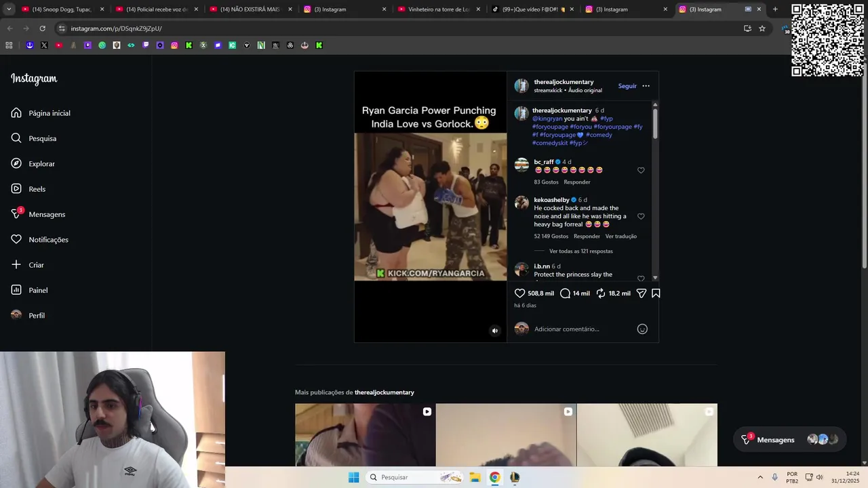This screenshot has height=488, width=868.
Task: Open middle thumbnail under Mais publicações
Action: coord(506,435)
